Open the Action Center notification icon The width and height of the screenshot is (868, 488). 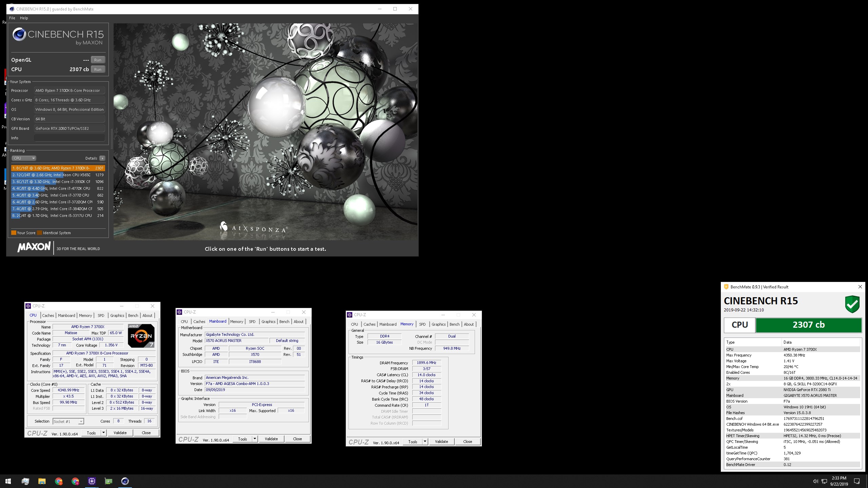pyautogui.click(x=857, y=481)
